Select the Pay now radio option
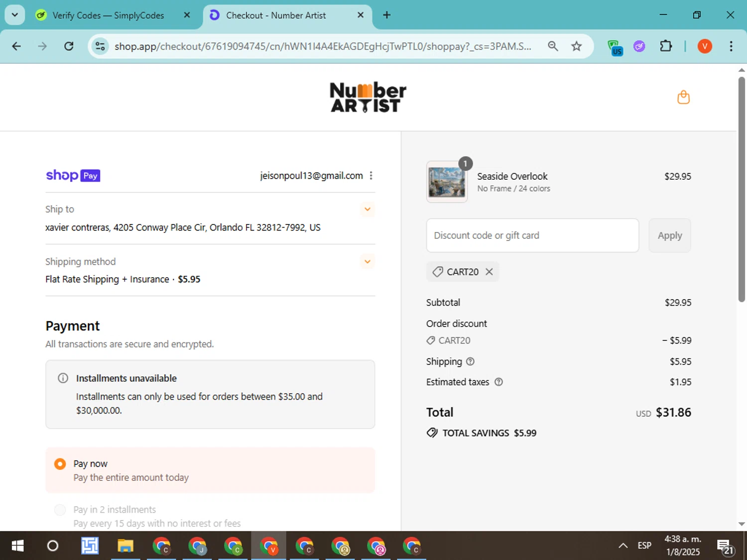The image size is (747, 560). pos(60,464)
